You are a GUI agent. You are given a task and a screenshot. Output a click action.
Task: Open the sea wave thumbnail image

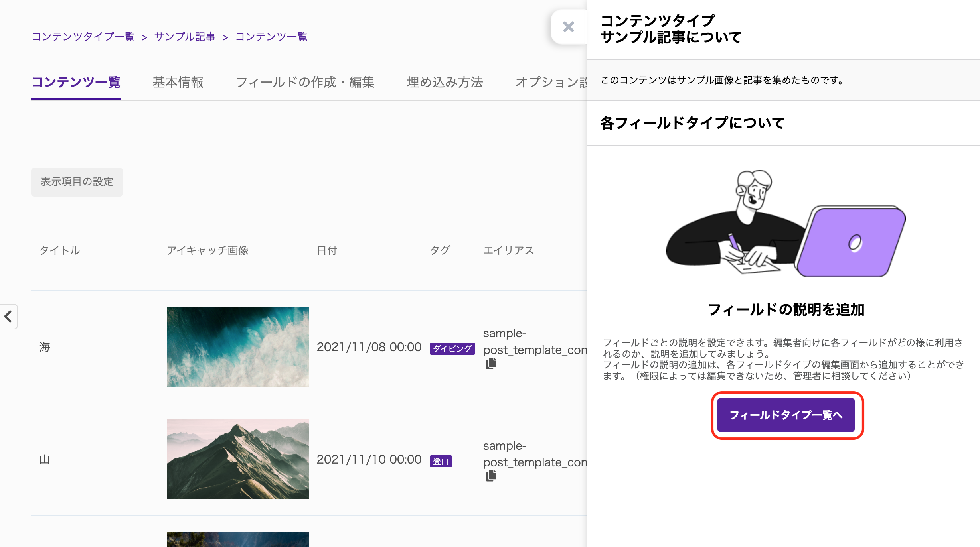238,347
